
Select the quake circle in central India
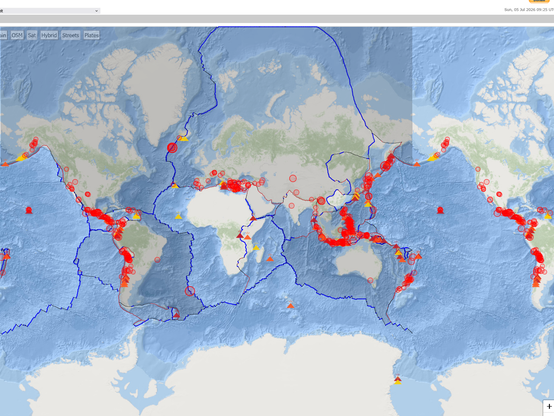(292, 206)
